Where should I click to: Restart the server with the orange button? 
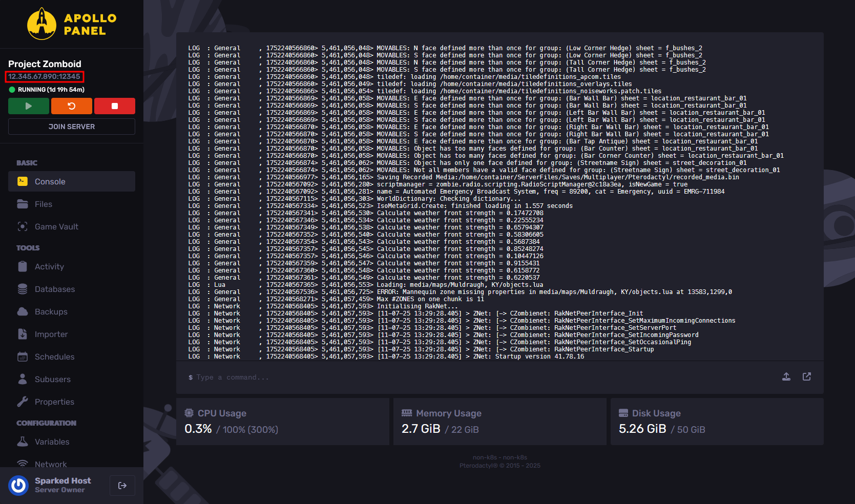pyautogui.click(x=72, y=106)
